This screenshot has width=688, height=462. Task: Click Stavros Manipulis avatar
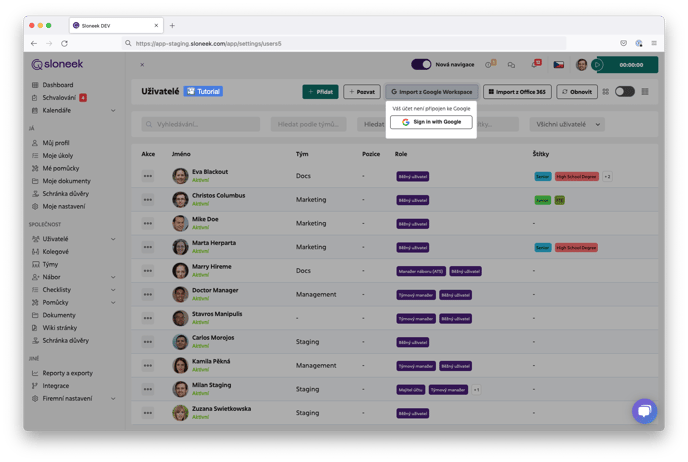click(x=180, y=318)
